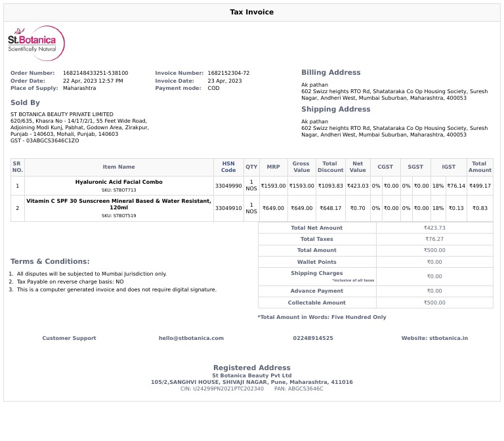Screen dimensions: 504x441
Task: Click IGST amount ₹76.14
Action: coord(456,186)
